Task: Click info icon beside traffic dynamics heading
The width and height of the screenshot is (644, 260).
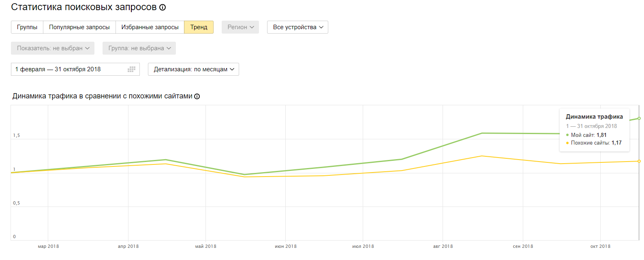Action: pyautogui.click(x=197, y=96)
